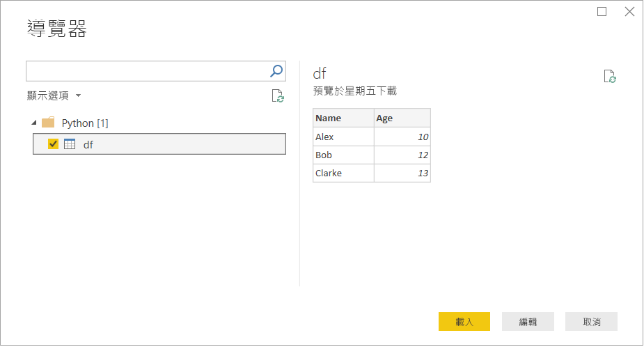Refresh the df preview pane

610,77
